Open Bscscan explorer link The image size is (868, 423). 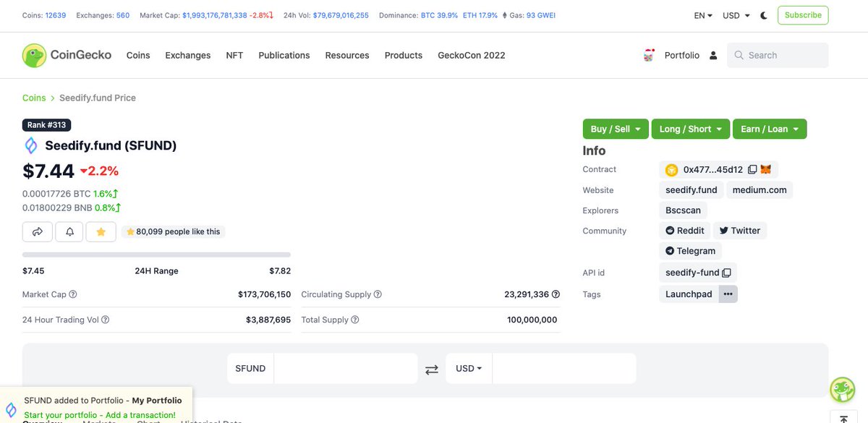(684, 210)
